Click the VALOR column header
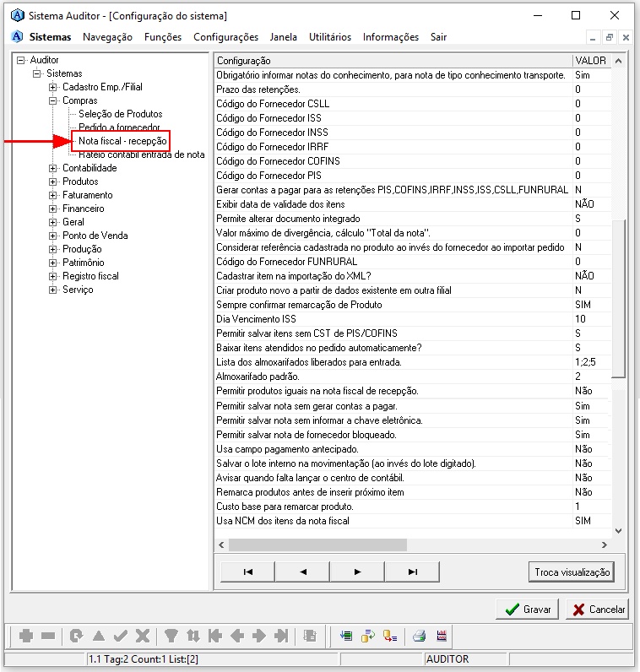 [592, 61]
